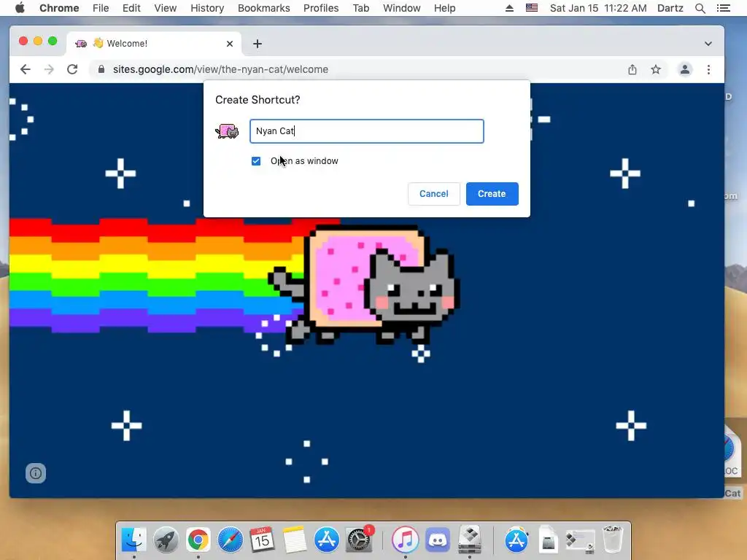This screenshot has width=747, height=560.
Task: Open Spotlight search magnifier
Action: [700, 8]
